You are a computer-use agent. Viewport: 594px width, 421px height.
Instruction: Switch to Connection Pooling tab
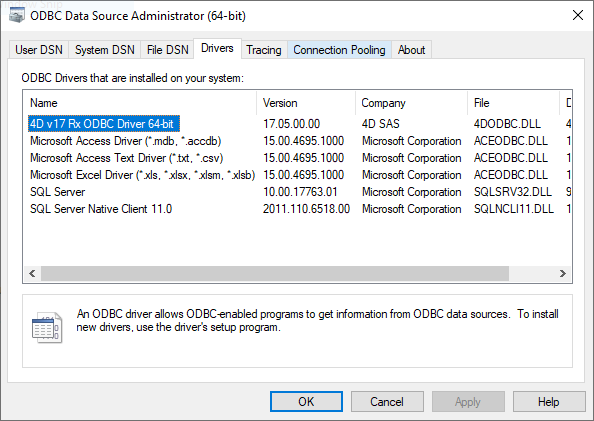(x=339, y=50)
